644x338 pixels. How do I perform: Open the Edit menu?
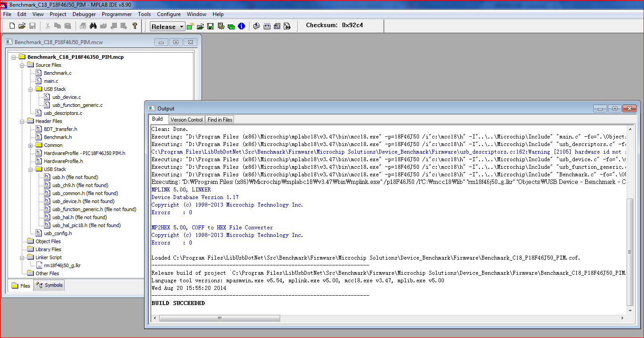[22, 14]
